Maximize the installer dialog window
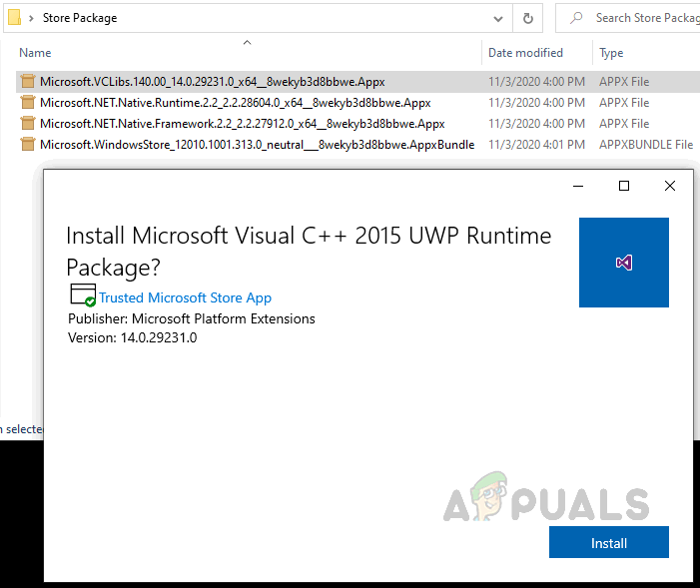Image resolution: width=700 pixels, height=588 pixels. tap(624, 186)
